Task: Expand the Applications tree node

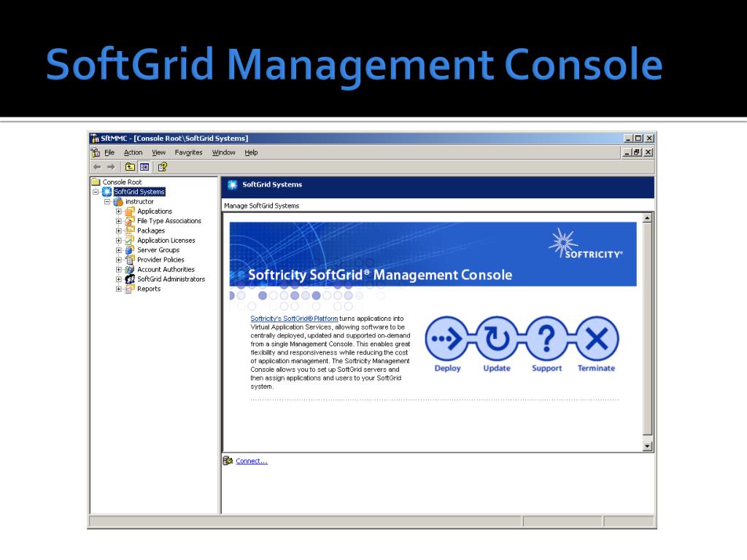Action: coord(119,211)
